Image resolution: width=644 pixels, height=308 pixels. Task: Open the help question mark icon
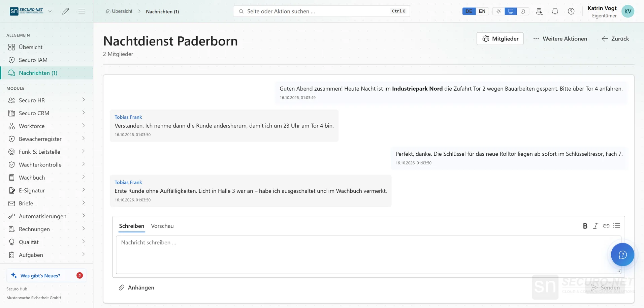(571, 11)
